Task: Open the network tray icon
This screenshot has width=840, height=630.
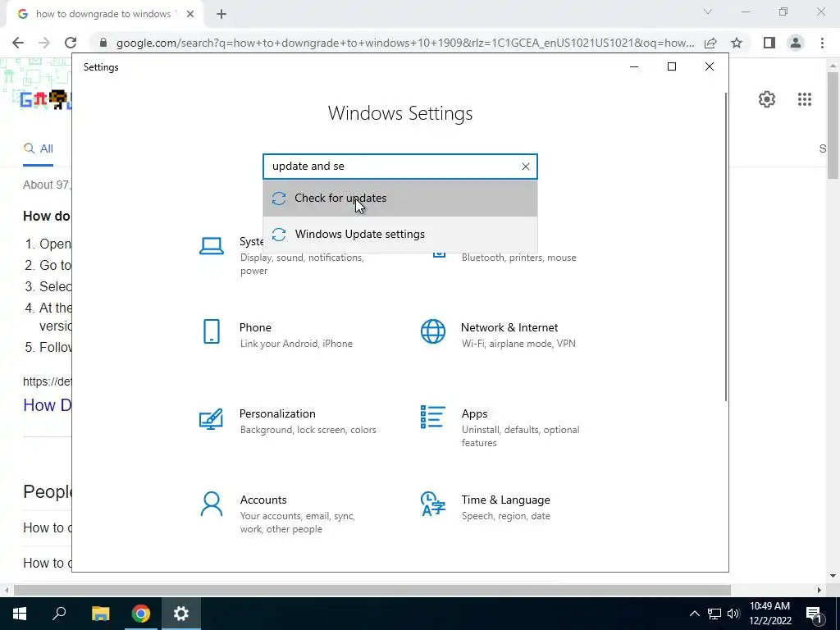Action: 714,614
